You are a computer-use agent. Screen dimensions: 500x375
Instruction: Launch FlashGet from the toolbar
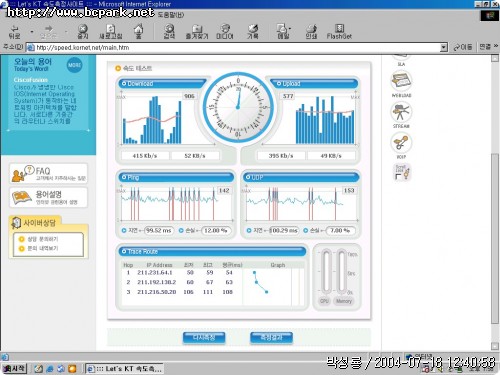click(339, 32)
